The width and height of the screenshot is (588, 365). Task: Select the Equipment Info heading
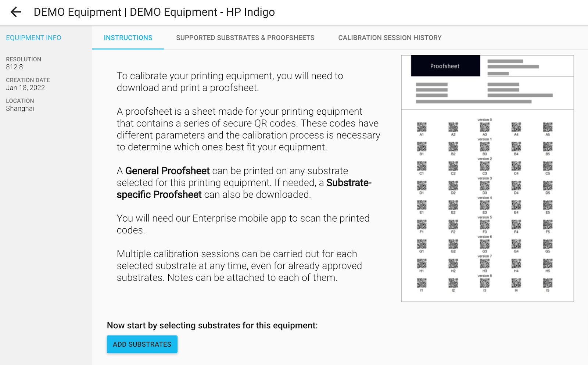pyautogui.click(x=33, y=38)
